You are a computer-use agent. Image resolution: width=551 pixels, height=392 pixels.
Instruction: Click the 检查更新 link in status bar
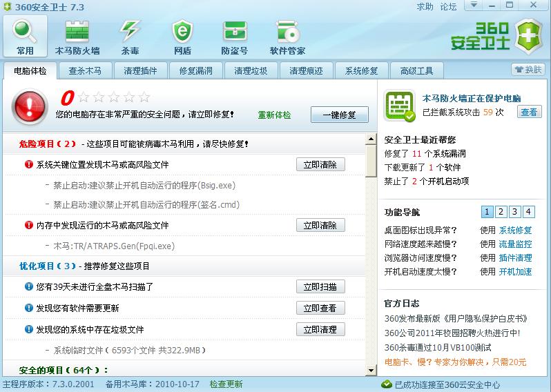(226, 384)
